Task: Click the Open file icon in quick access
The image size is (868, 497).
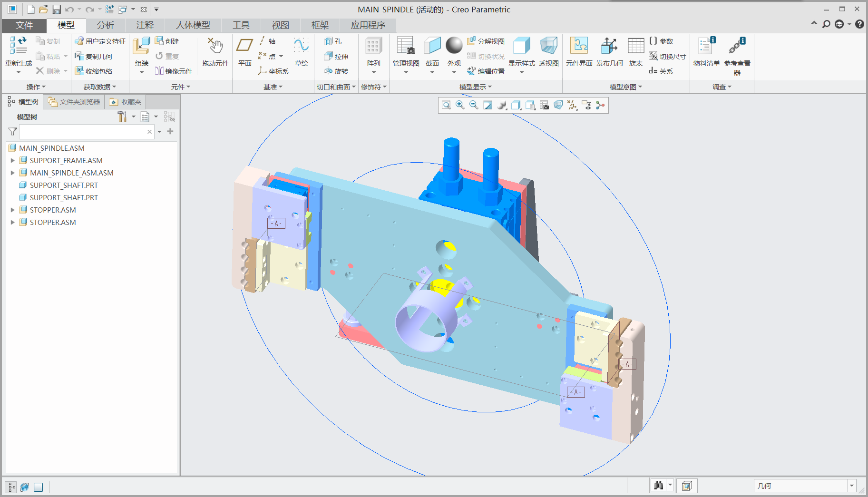Action: (x=43, y=9)
